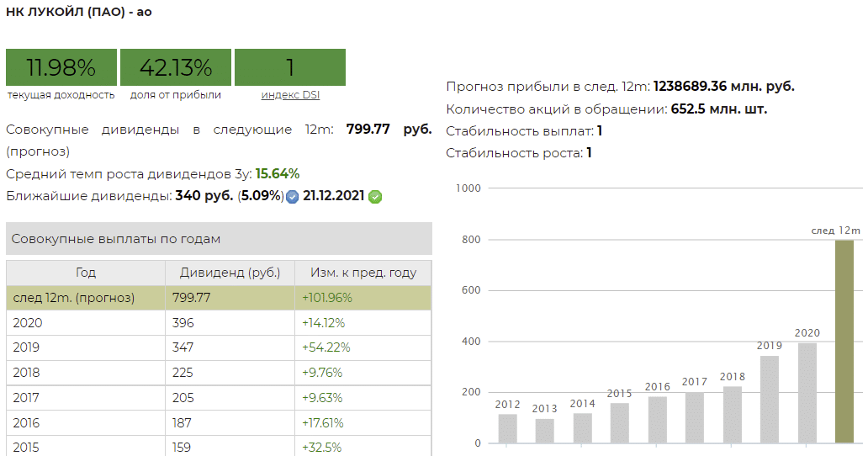Select the 2018 row in the table

point(219,372)
